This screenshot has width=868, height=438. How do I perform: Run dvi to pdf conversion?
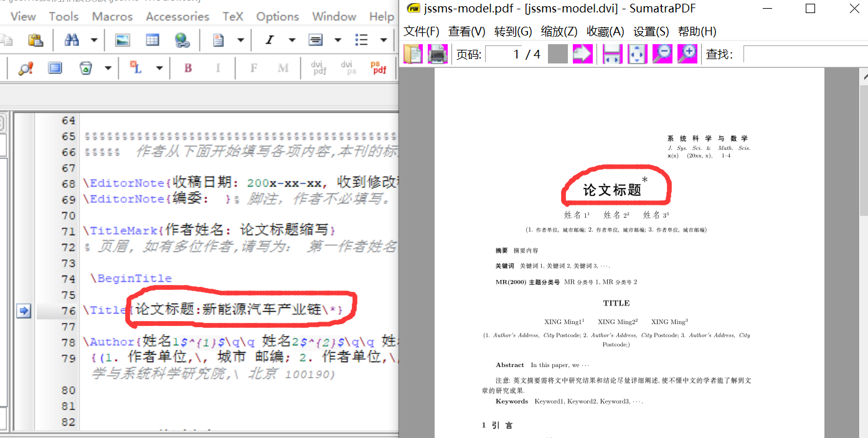coord(319,68)
